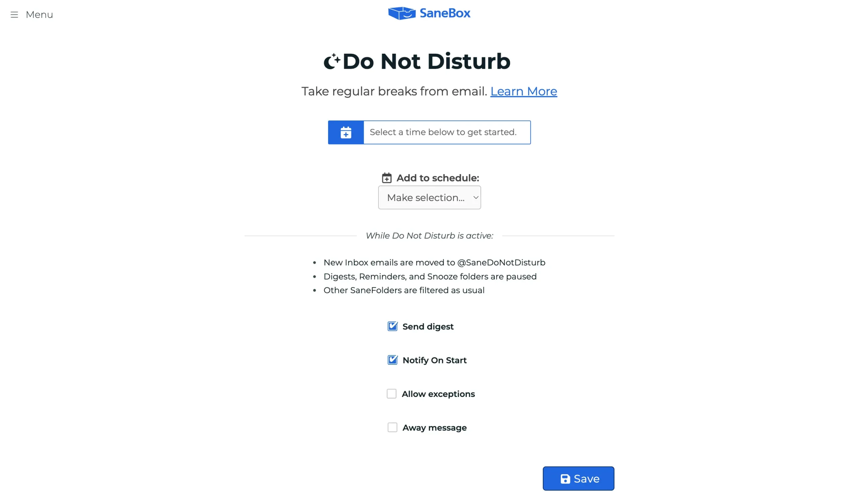The image size is (859, 504).
Task: Click the SaneBox brand name text
Action: pyautogui.click(x=445, y=13)
